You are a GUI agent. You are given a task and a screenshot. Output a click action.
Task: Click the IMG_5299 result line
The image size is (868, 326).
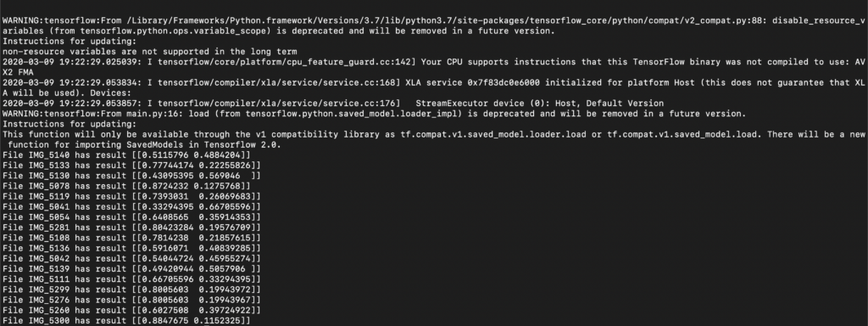click(131, 290)
